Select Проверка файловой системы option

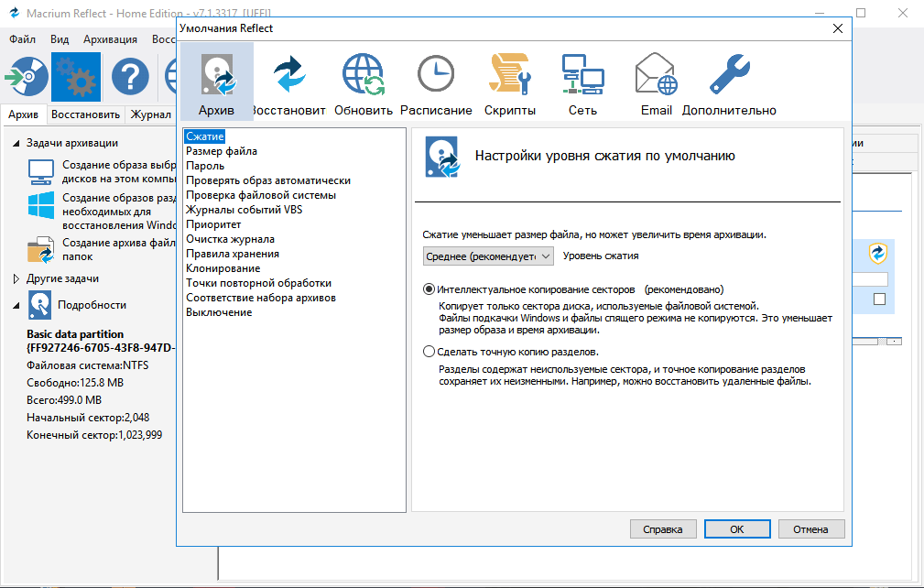tap(261, 195)
